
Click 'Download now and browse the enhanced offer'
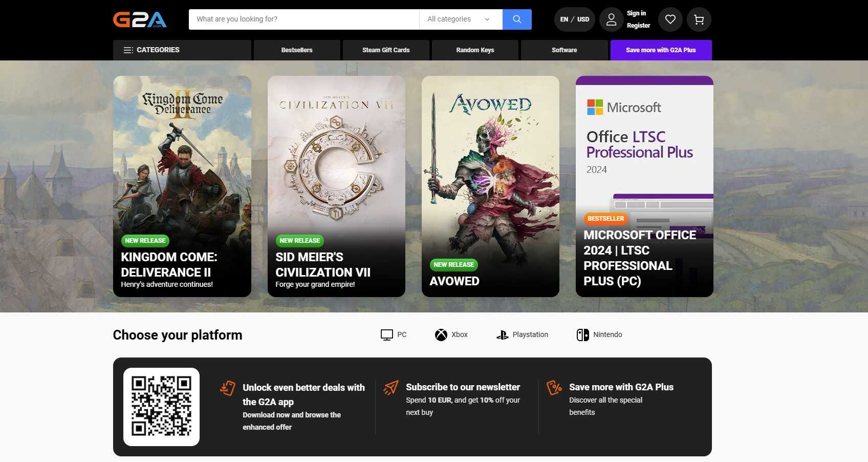292,421
